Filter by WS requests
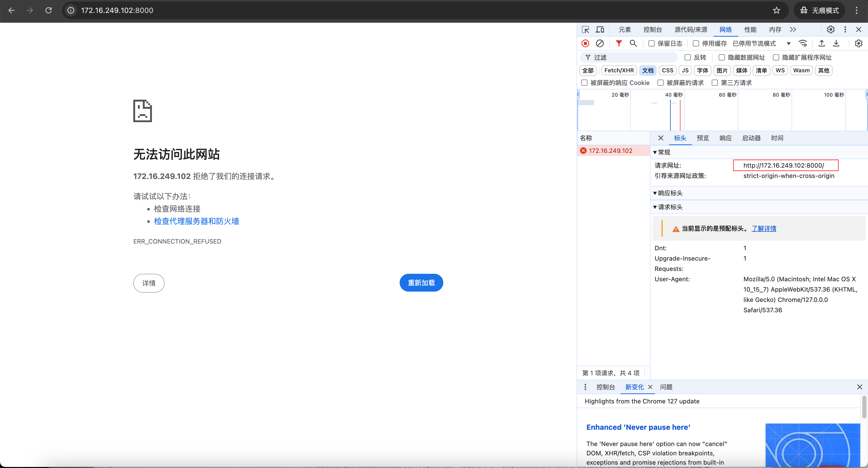Screen dimensions: 868x468 (x=780, y=71)
